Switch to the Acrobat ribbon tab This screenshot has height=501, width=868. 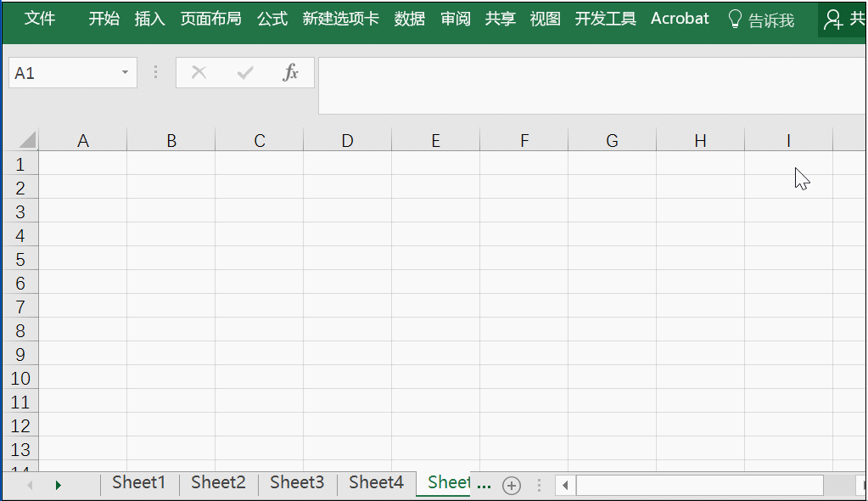pyautogui.click(x=680, y=19)
